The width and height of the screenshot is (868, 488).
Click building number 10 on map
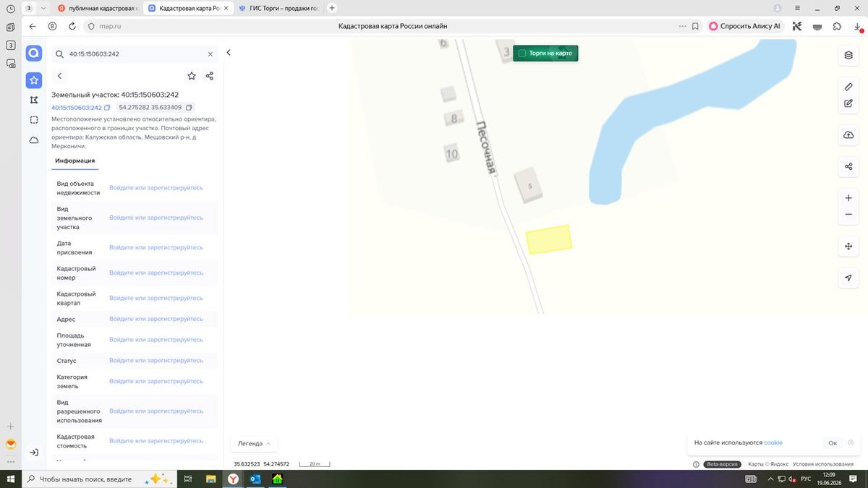pos(452,154)
